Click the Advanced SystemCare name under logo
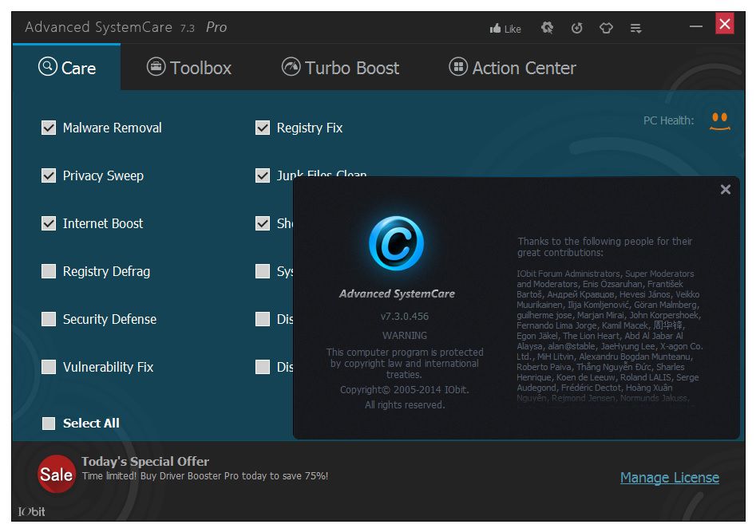The height and width of the screenshot is (532, 756). [397, 294]
